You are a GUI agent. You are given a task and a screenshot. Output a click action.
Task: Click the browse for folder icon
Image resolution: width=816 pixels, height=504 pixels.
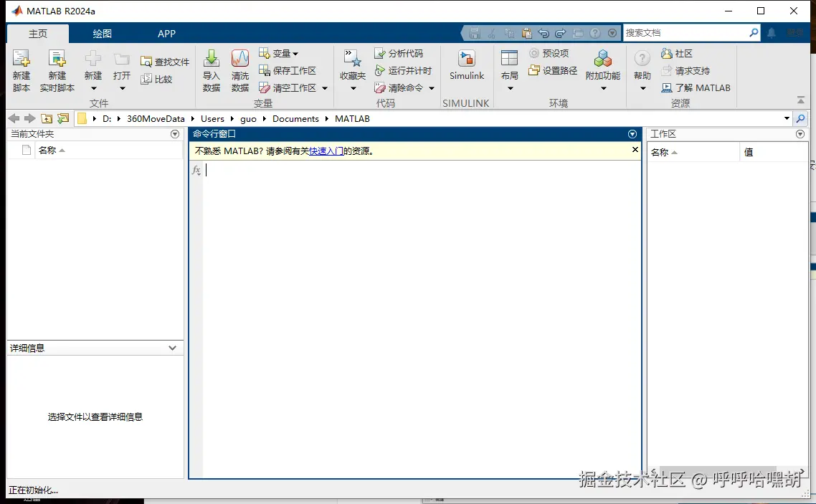(63, 118)
